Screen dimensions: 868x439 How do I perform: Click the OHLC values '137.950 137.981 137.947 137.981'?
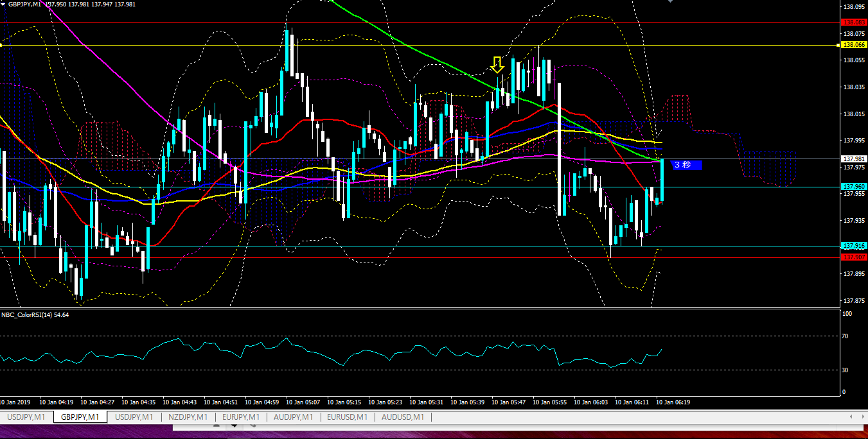pyautogui.click(x=91, y=4)
